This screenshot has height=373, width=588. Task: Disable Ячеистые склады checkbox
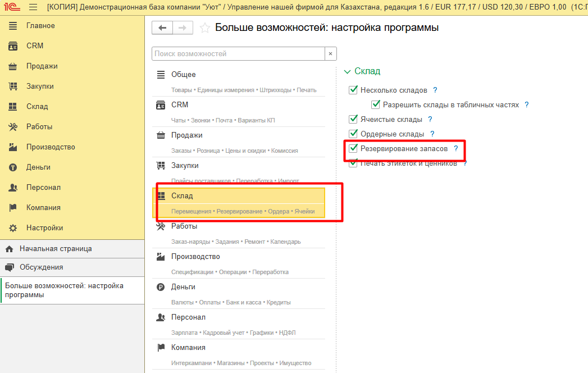tap(353, 119)
